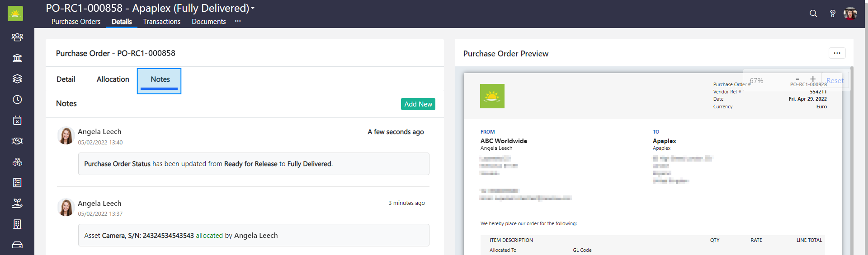Zoom in preview with the plus control
The height and width of the screenshot is (255, 868).
coord(813,79)
